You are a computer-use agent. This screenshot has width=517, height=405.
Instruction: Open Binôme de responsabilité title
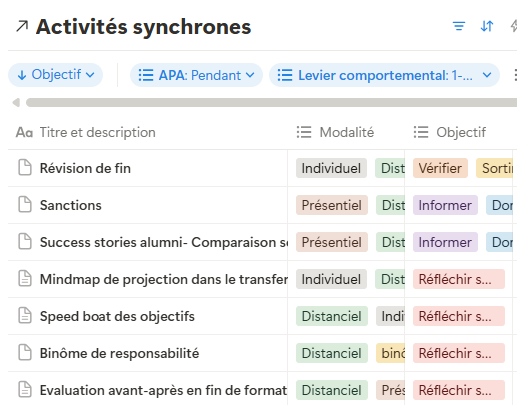[119, 353]
